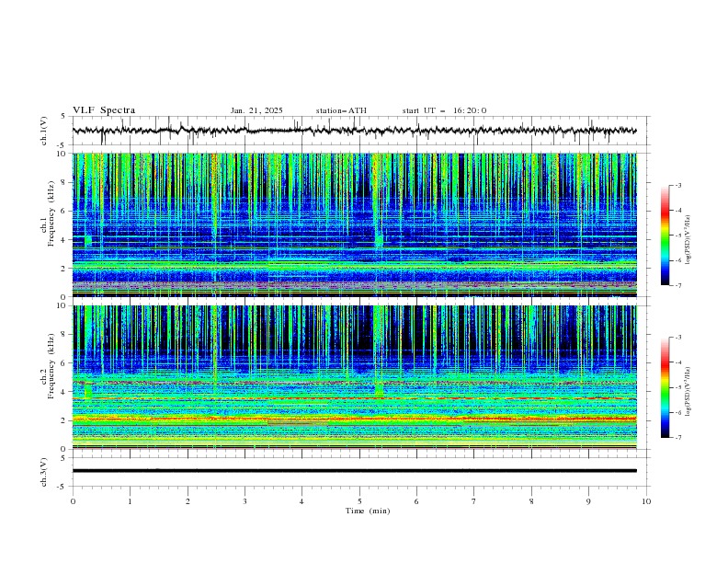
Task: Select the date "Jan. 21, 2025"
Action: coord(256,110)
